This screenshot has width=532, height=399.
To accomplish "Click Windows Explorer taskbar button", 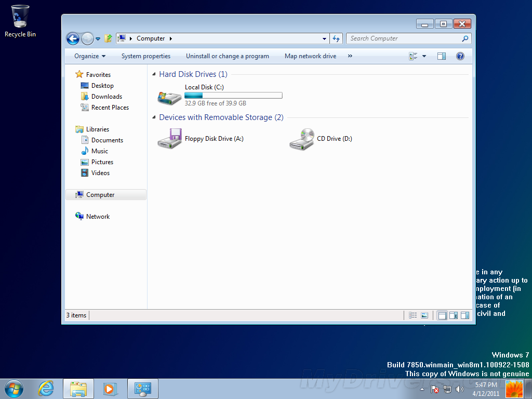I will [x=78, y=389].
